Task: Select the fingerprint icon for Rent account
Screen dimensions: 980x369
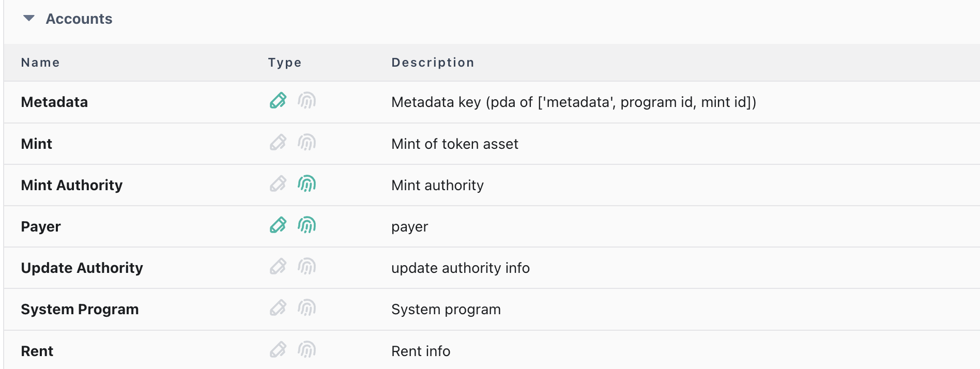Action: (306, 349)
